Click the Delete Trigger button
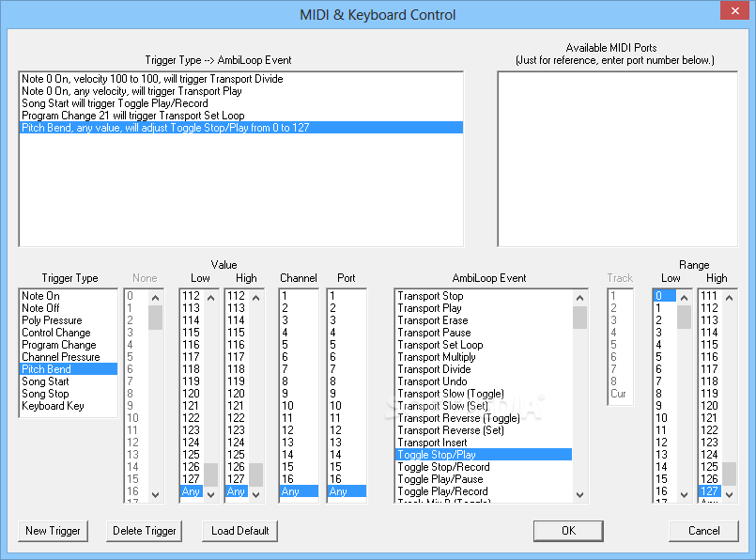Screen dimensions: 756x560 pos(145,531)
